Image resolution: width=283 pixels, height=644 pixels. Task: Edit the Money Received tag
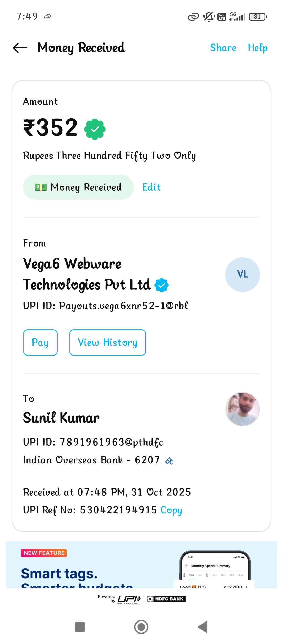(x=151, y=187)
